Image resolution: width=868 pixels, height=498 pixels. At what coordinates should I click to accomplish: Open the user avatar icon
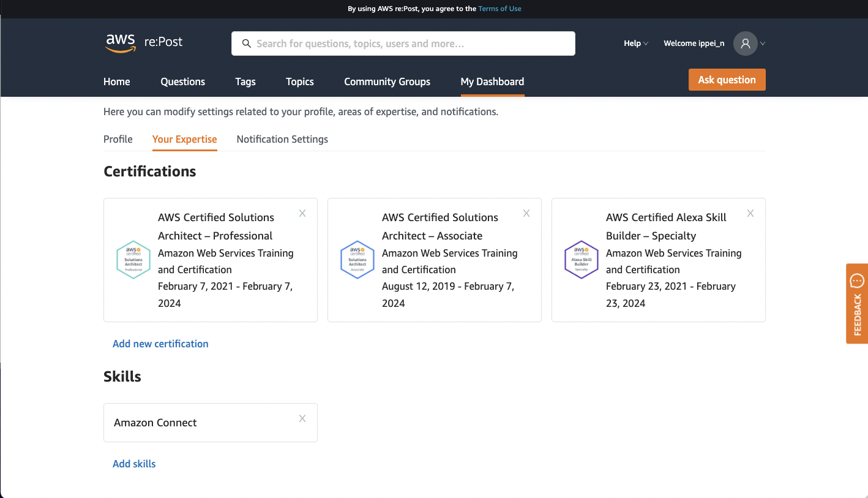coord(746,43)
